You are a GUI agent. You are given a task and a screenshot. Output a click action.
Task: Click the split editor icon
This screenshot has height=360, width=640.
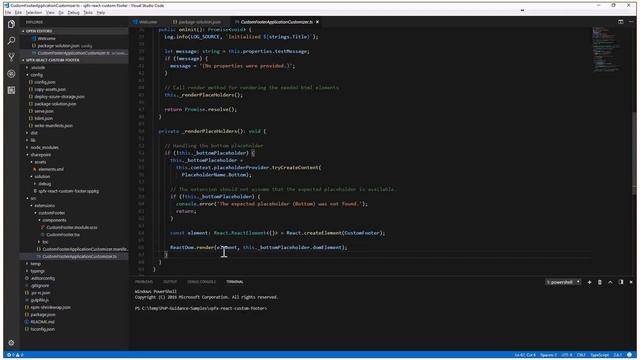point(620,22)
